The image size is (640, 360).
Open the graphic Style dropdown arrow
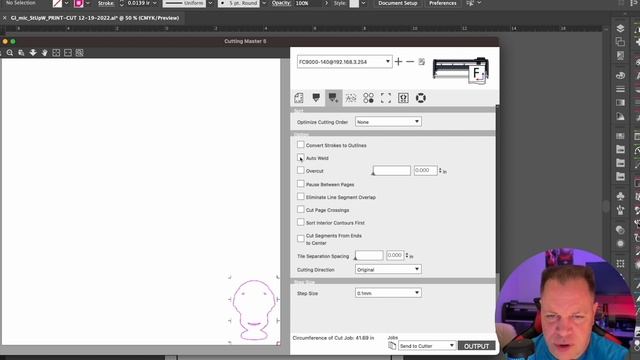click(x=363, y=3)
